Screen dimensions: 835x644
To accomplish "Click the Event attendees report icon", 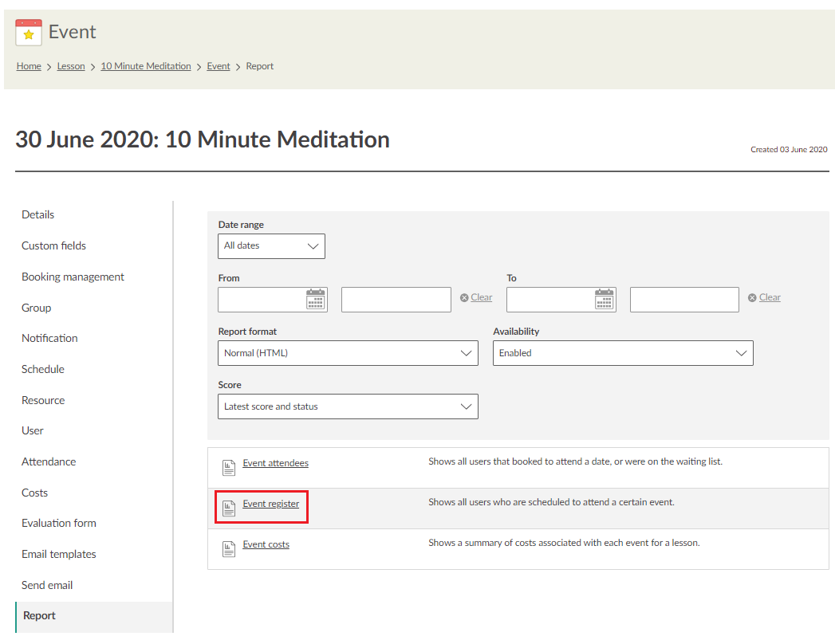I will (229, 467).
